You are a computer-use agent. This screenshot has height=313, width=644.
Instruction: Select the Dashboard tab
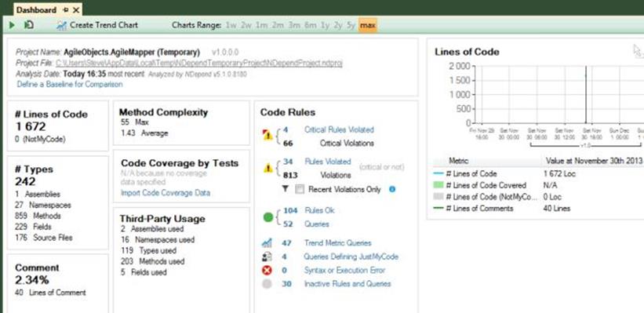click(36, 10)
